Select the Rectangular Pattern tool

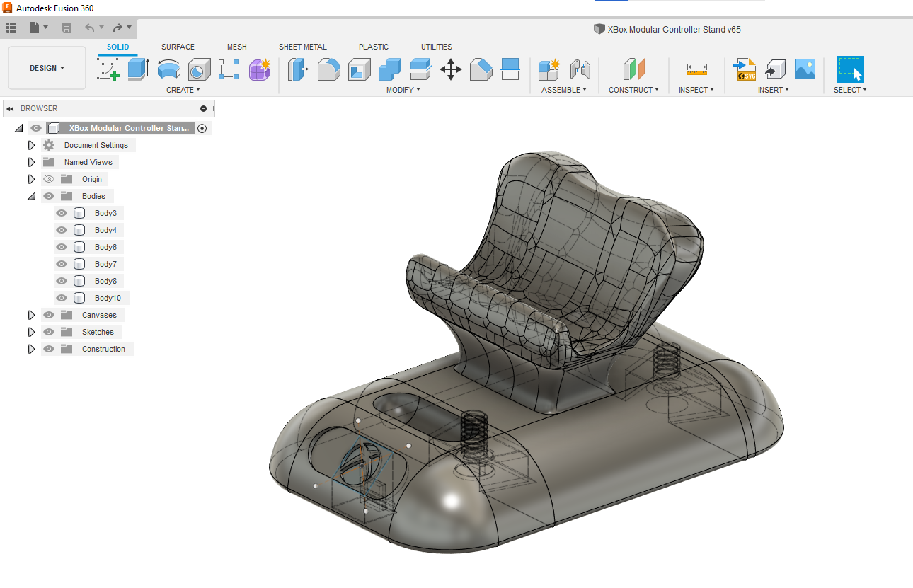pos(229,69)
